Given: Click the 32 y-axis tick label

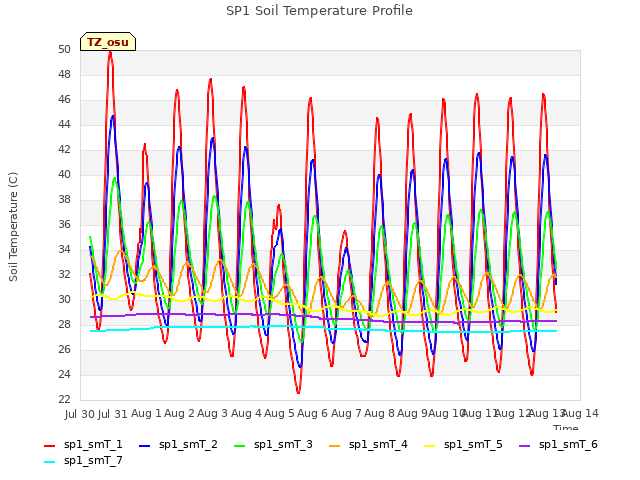Looking at the screenshot, I should [x=64, y=274].
